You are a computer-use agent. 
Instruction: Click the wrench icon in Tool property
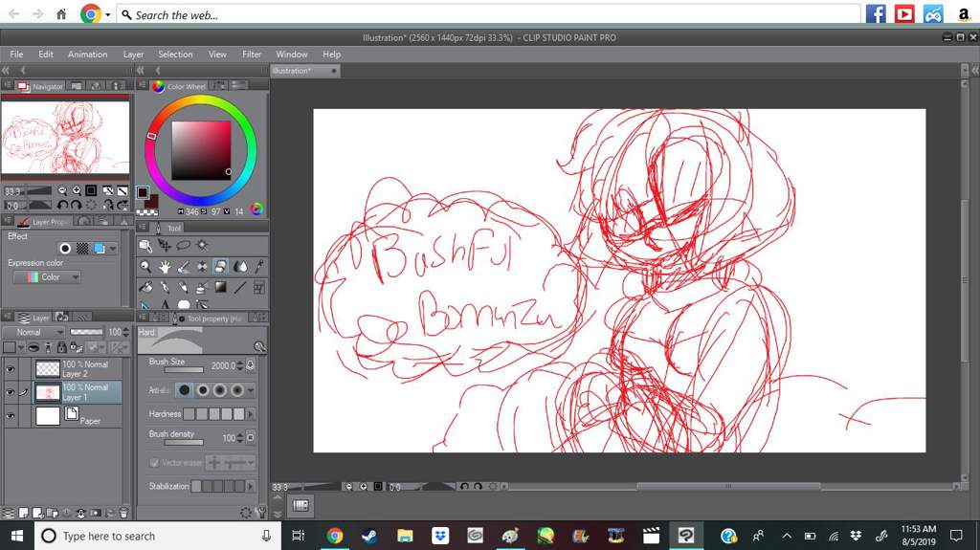(x=260, y=513)
